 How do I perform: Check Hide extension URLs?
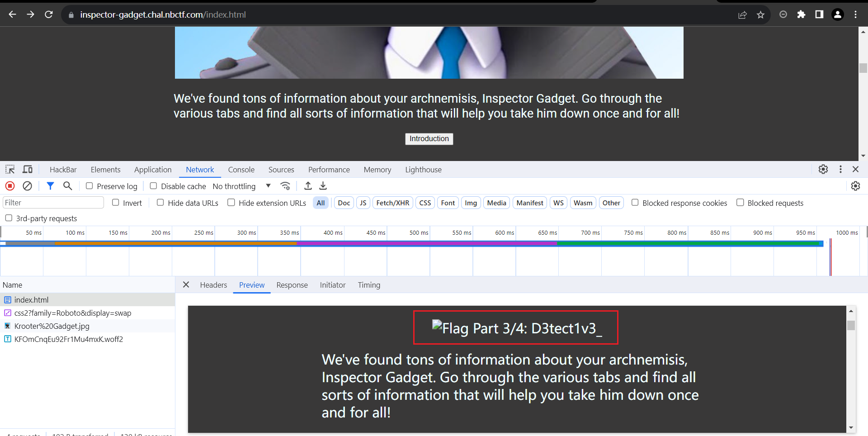pos(231,203)
